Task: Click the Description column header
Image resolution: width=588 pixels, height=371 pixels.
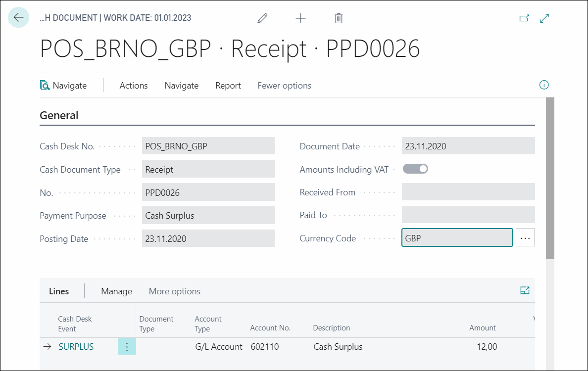Action: click(x=332, y=328)
